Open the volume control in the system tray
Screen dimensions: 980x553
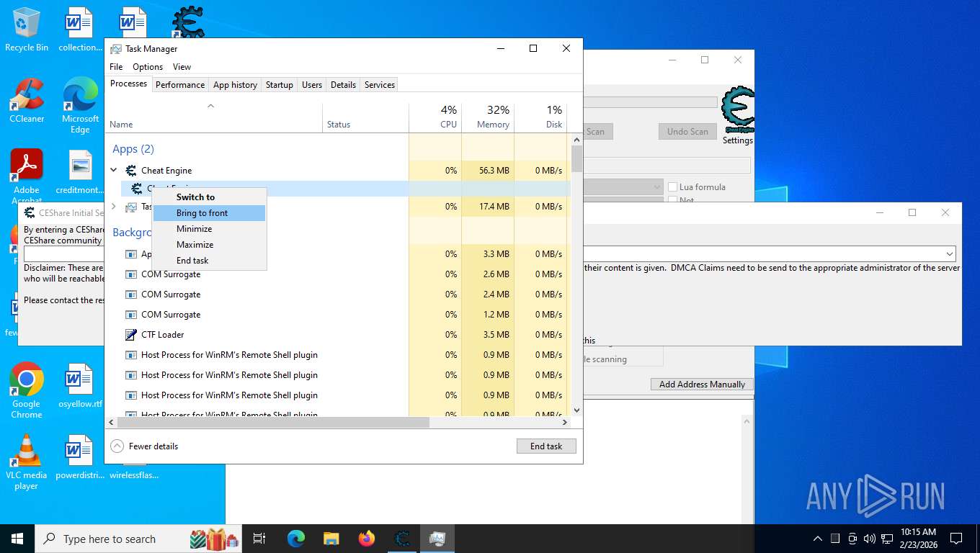[870, 539]
